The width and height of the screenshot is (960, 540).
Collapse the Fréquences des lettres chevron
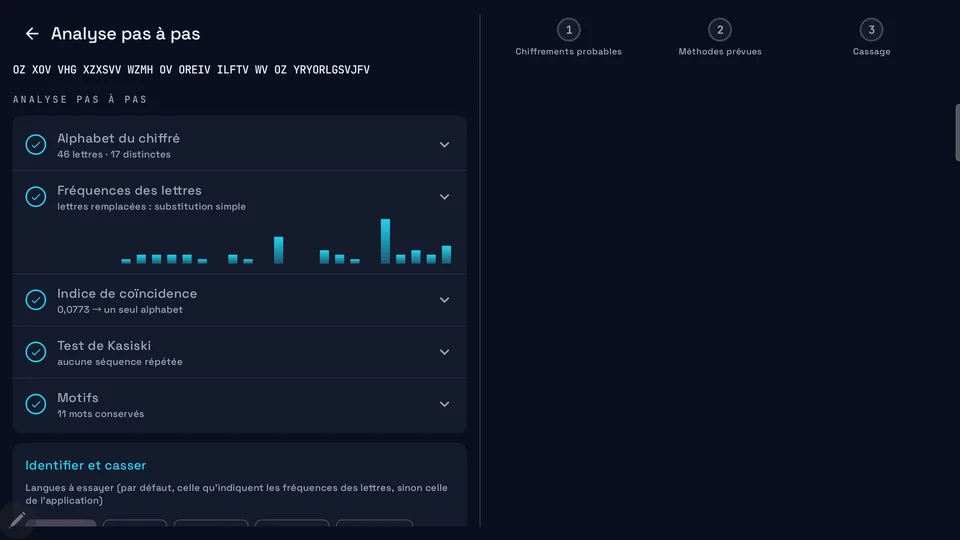[x=444, y=197]
